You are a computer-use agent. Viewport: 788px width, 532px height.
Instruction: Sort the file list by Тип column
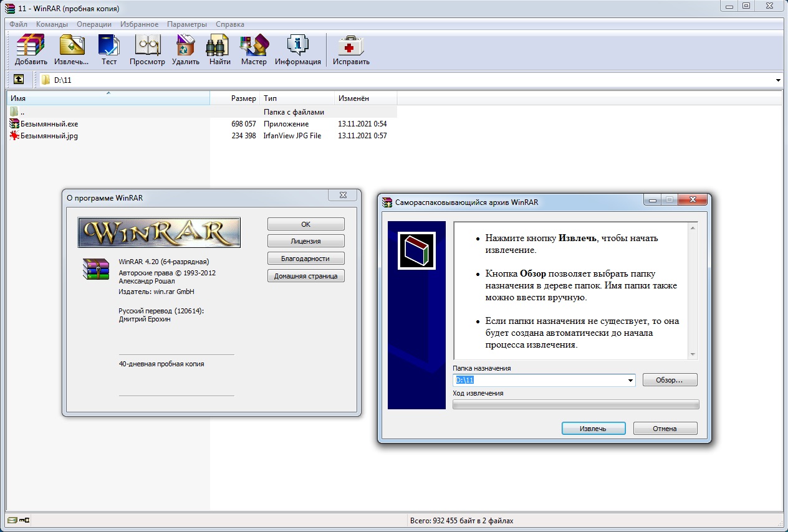pyautogui.click(x=296, y=98)
